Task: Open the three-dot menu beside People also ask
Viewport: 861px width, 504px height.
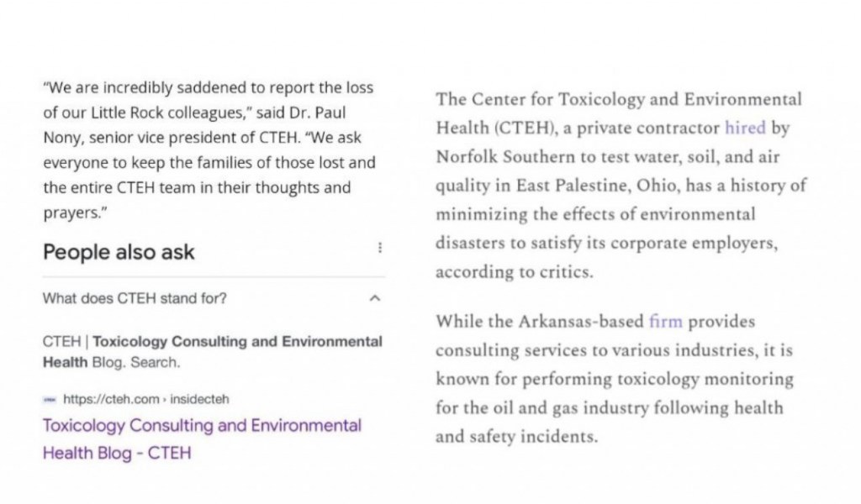Action: pyautogui.click(x=380, y=248)
